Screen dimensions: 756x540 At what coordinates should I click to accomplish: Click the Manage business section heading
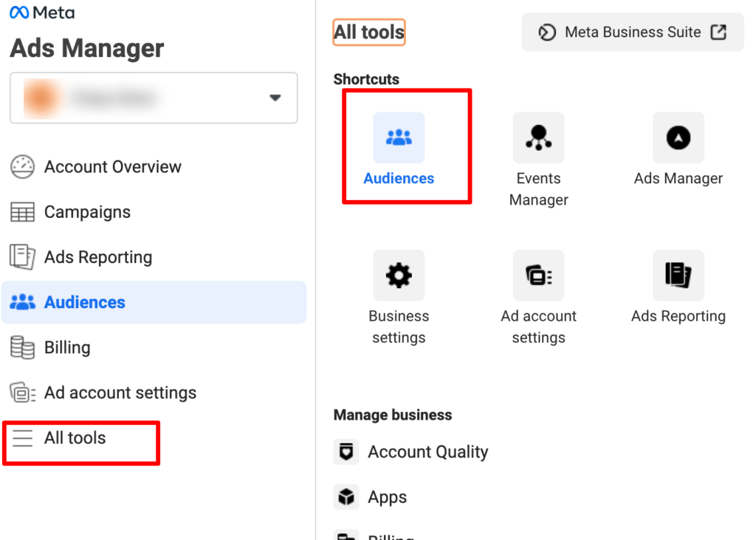(x=393, y=415)
